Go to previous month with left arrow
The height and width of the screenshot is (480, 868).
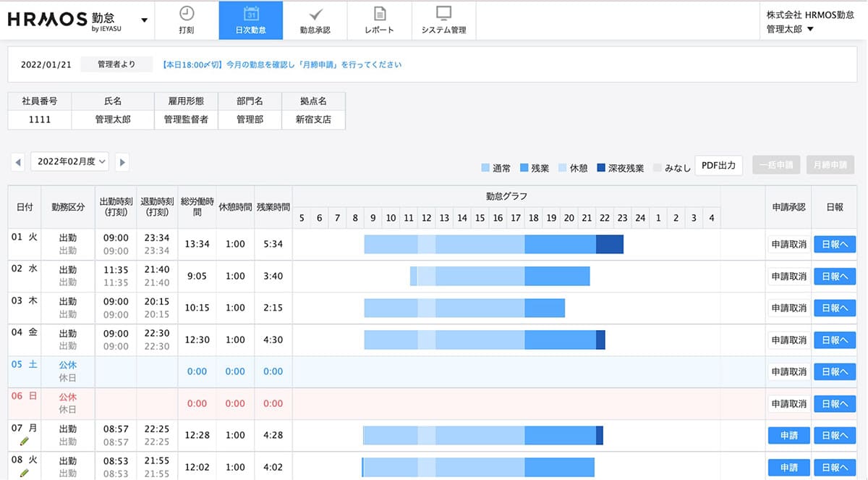17,161
